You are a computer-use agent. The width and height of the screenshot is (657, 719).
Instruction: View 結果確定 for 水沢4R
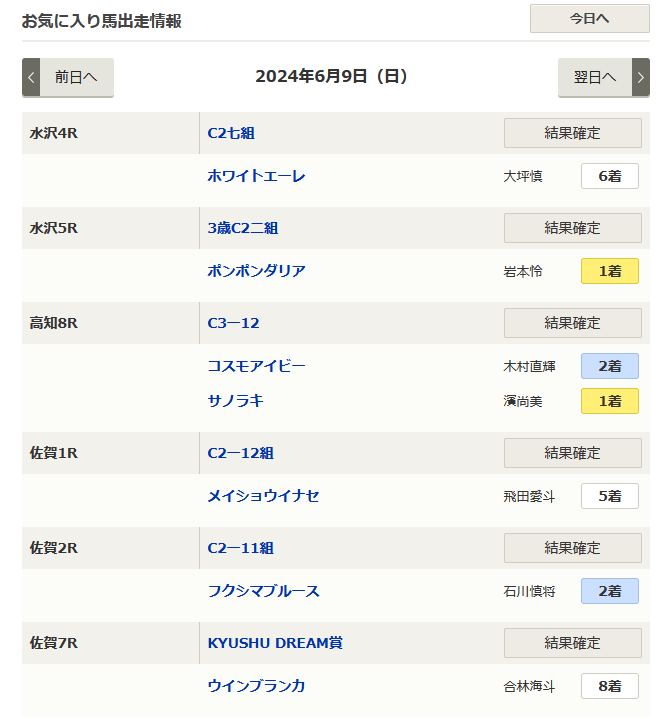[572, 133]
